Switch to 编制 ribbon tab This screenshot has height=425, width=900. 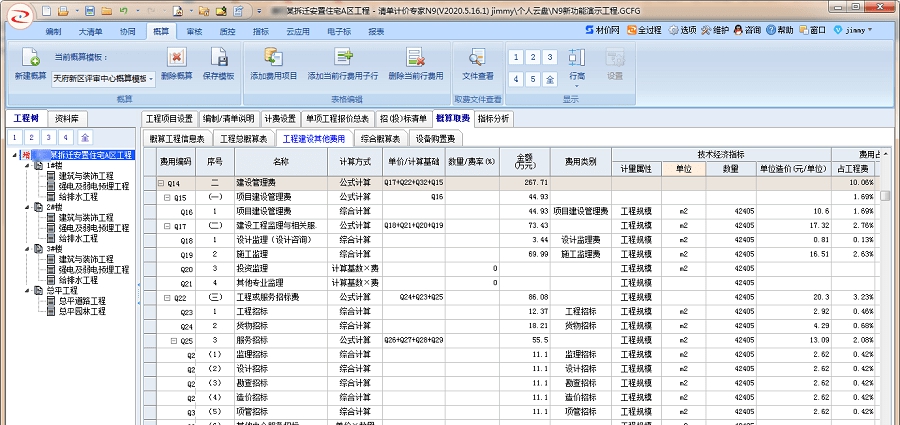53,32
